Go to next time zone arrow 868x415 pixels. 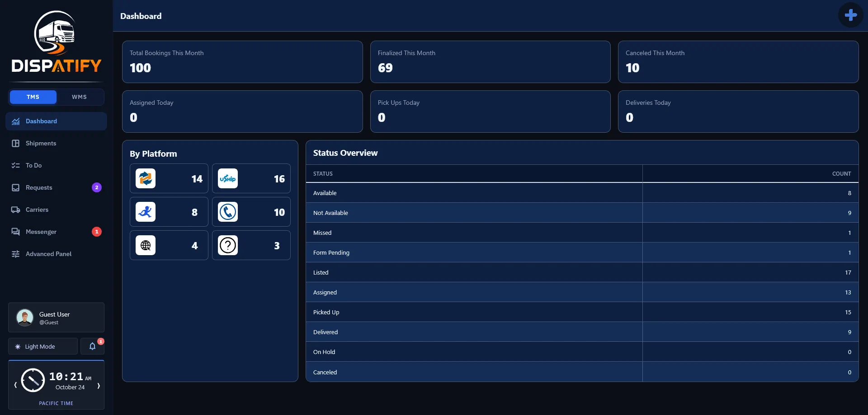[99, 386]
